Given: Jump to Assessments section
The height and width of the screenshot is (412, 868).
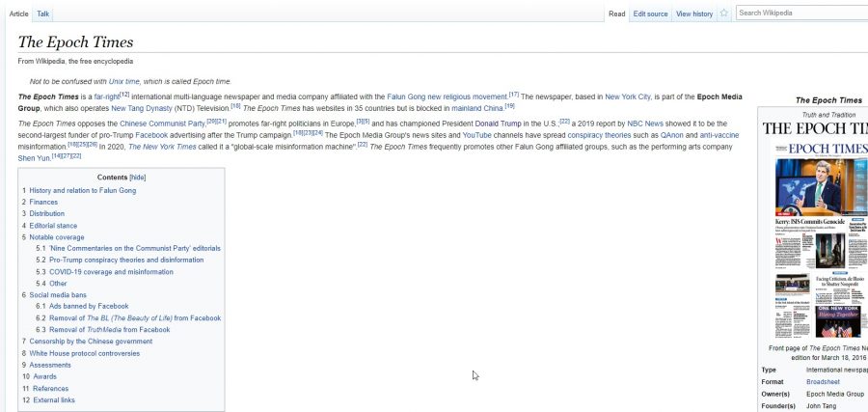Looking at the screenshot, I should pyautogui.click(x=50, y=366).
